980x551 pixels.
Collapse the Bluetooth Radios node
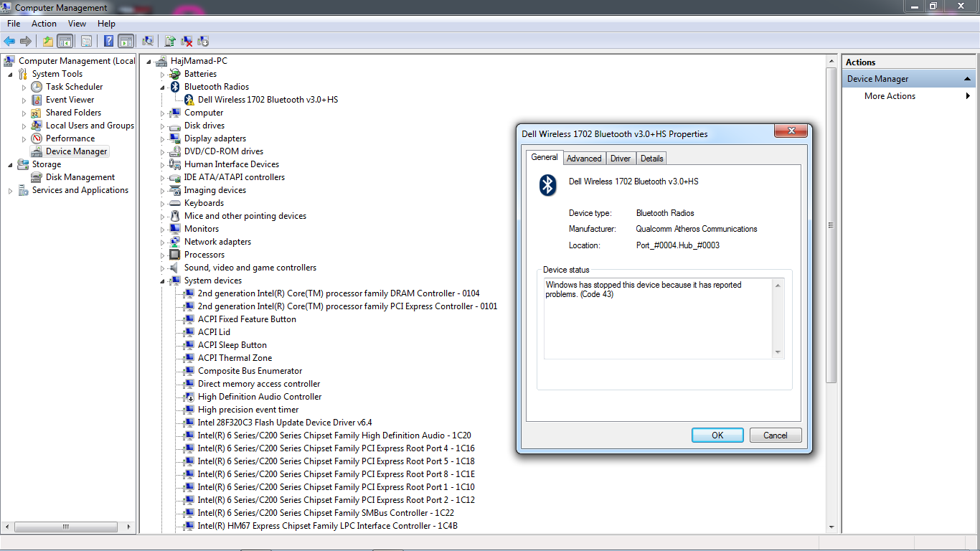tap(163, 87)
